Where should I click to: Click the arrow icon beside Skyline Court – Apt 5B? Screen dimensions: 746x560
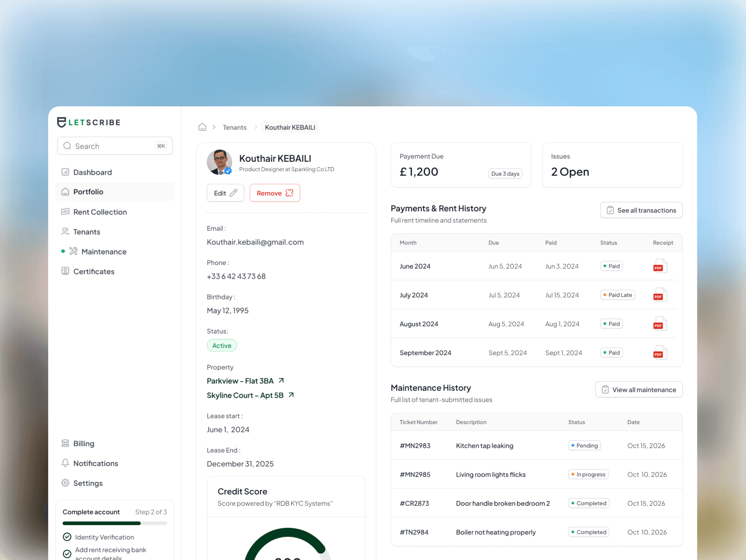(x=291, y=395)
